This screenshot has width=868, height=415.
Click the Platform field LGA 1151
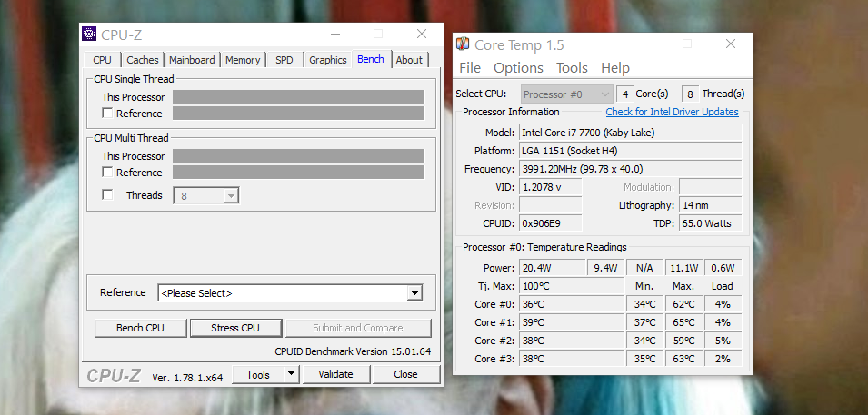pos(630,151)
